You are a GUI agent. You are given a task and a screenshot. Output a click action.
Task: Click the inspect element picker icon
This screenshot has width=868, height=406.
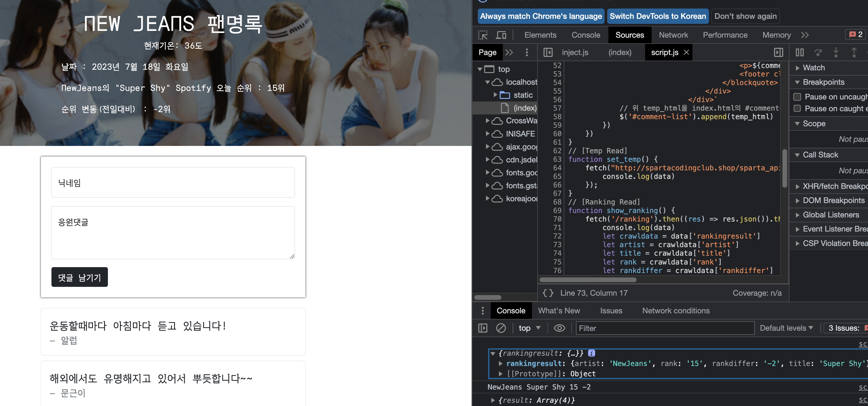[483, 35]
